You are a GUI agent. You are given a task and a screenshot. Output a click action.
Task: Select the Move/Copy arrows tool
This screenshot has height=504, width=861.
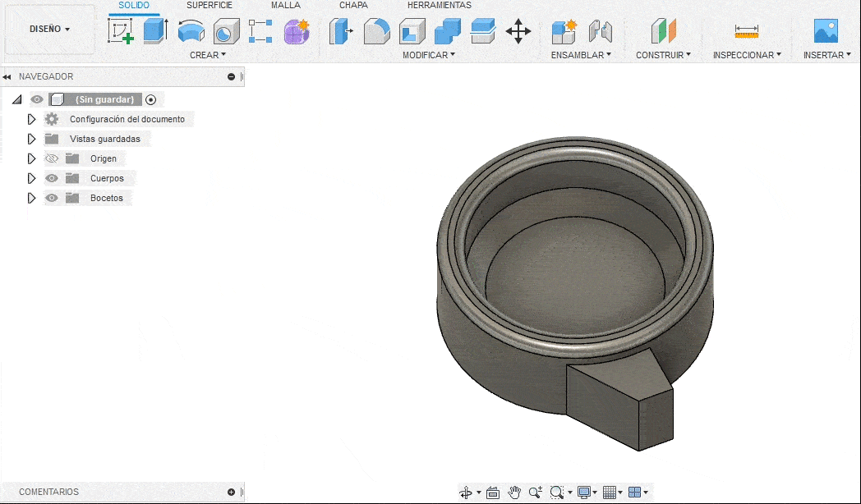[518, 32]
